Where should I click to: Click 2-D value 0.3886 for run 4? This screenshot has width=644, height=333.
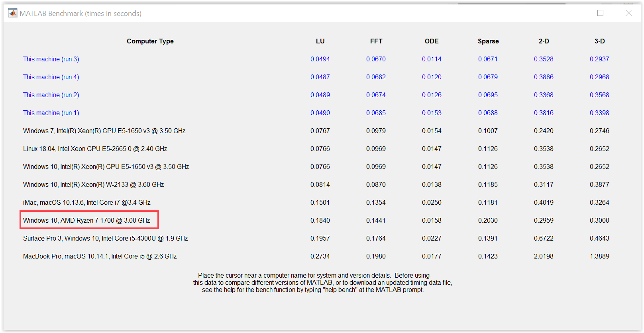pyautogui.click(x=544, y=77)
